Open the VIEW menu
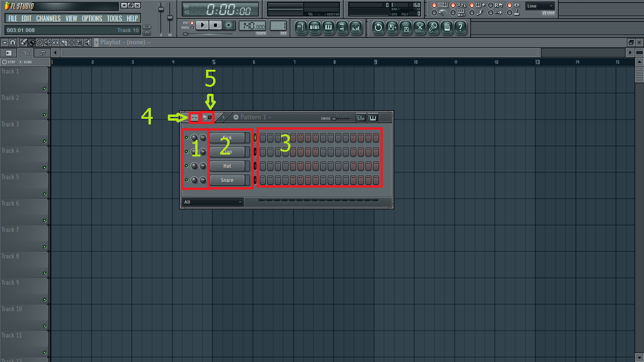Image resolution: width=644 pixels, height=362 pixels. [x=71, y=18]
